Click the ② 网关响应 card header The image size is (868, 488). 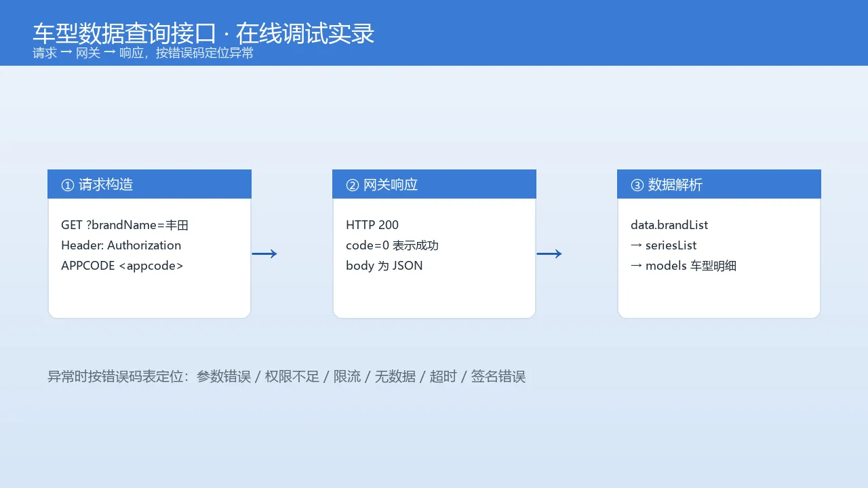[x=434, y=184]
